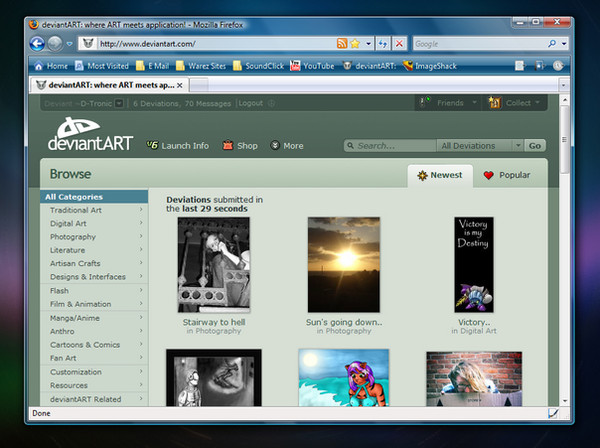Click in the Google search box
Screen dimensions: 600x448
coord(480,44)
